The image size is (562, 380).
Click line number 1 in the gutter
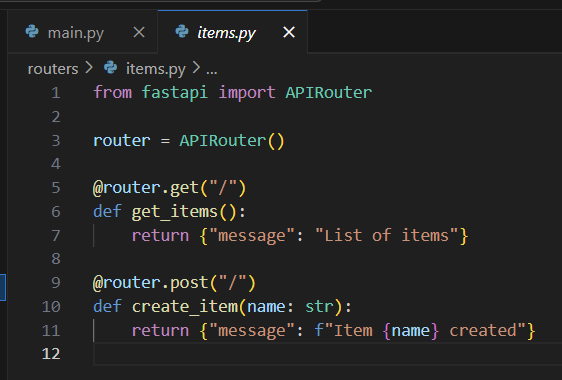point(56,93)
